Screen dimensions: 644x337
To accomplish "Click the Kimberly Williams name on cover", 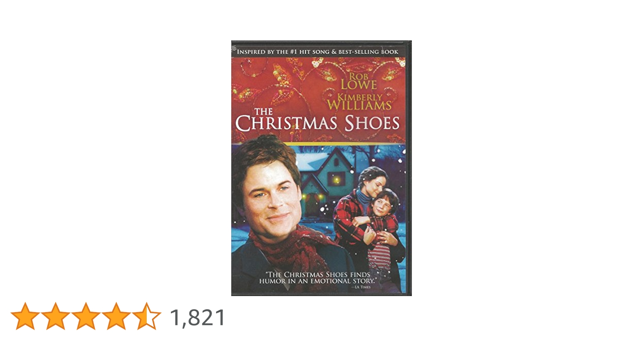I will click(x=359, y=102).
